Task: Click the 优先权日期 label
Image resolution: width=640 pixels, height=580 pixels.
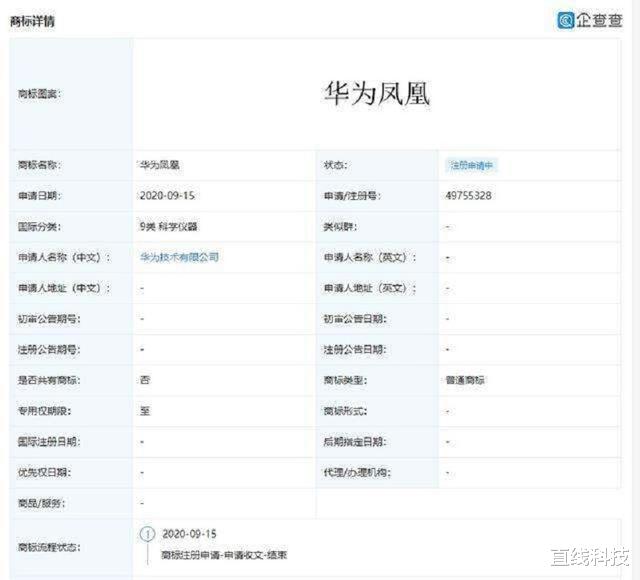Action: point(44,473)
